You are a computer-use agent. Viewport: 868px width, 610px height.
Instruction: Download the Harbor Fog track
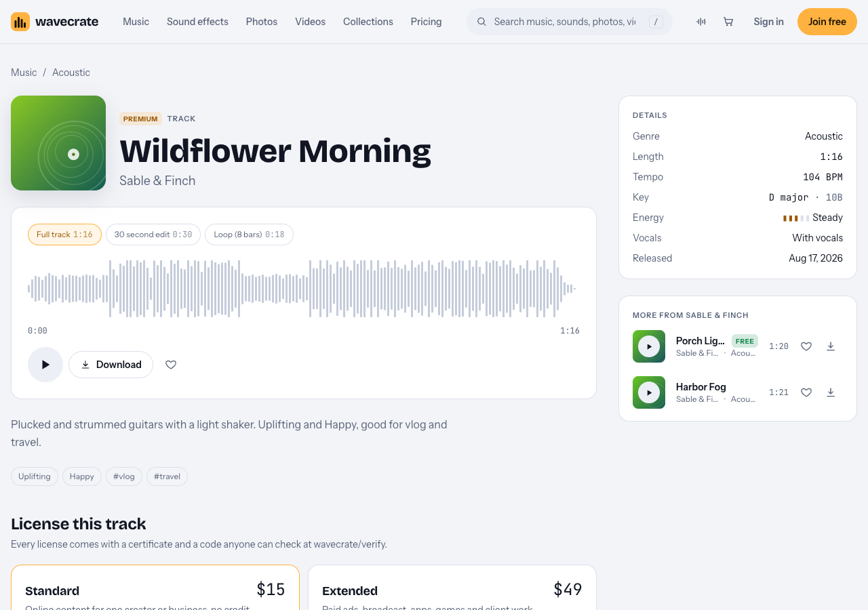[x=831, y=392]
